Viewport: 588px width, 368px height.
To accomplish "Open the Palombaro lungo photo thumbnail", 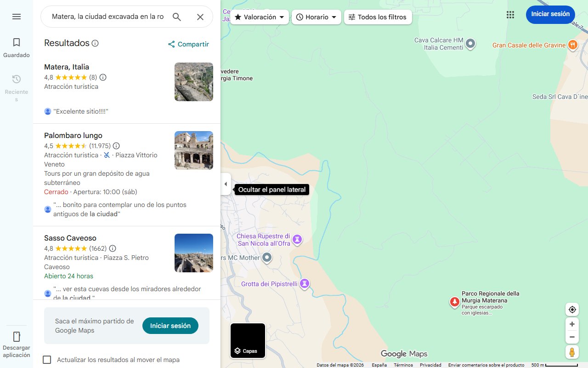I will (x=193, y=150).
